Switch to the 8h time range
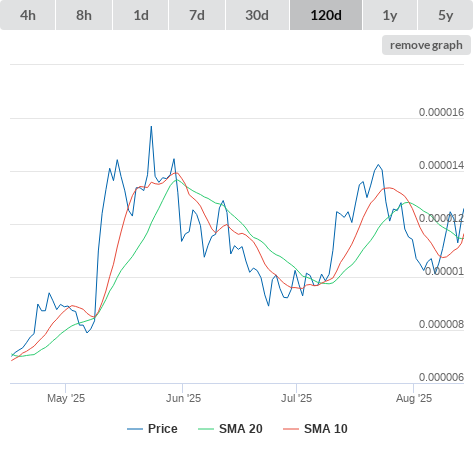This screenshot has width=474, height=455. click(x=84, y=15)
